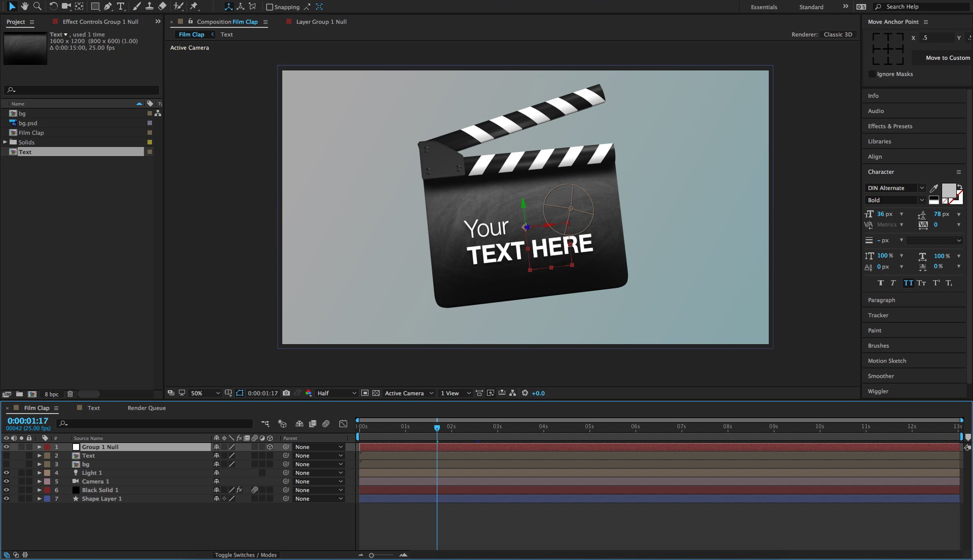Select the Hand tool
This screenshot has width=973, height=560.
click(24, 7)
